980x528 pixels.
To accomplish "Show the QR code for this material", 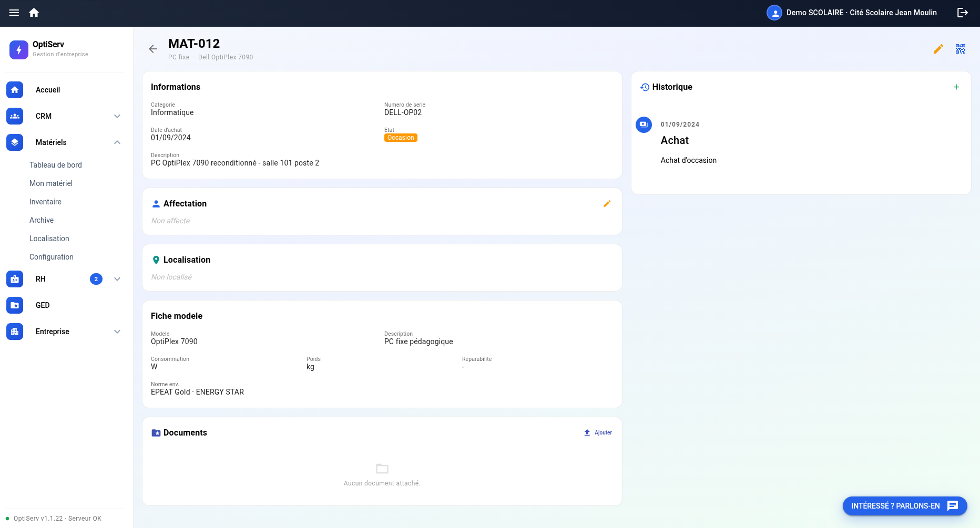I will 961,49.
